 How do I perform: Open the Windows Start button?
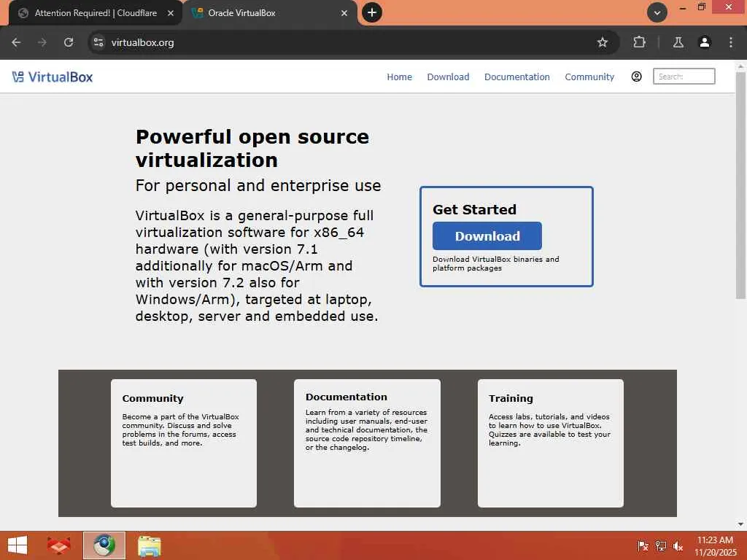(18, 545)
